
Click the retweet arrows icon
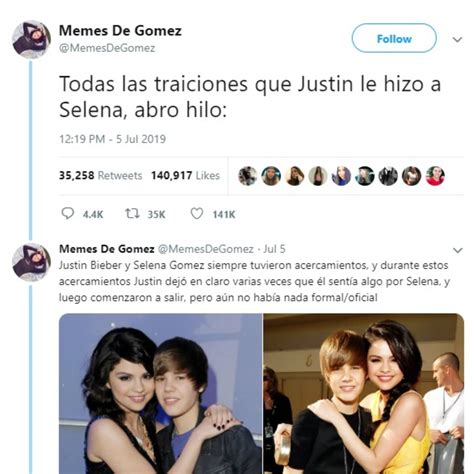(x=132, y=213)
